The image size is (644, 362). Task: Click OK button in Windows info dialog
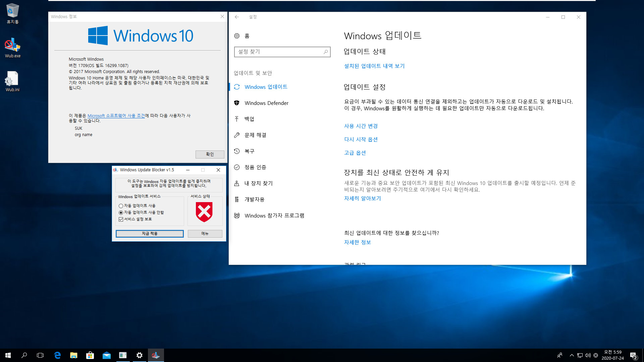[x=210, y=154]
